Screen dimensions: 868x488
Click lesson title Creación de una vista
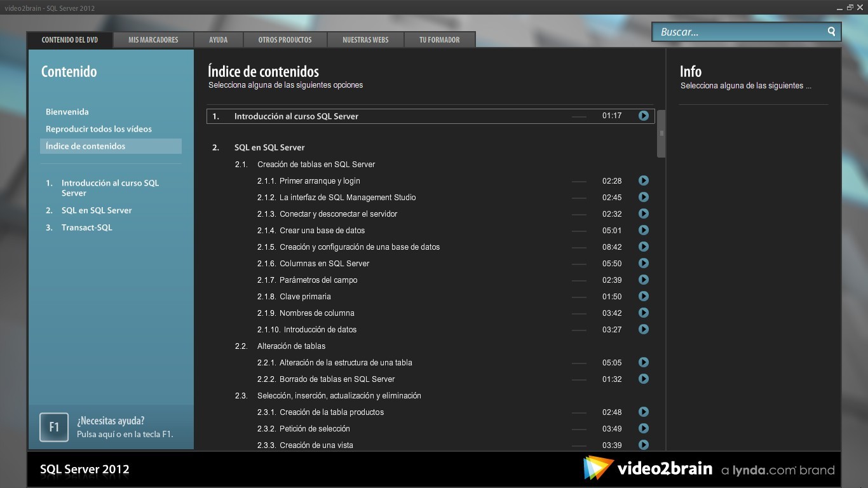pyautogui.click(x=316, y=445)
